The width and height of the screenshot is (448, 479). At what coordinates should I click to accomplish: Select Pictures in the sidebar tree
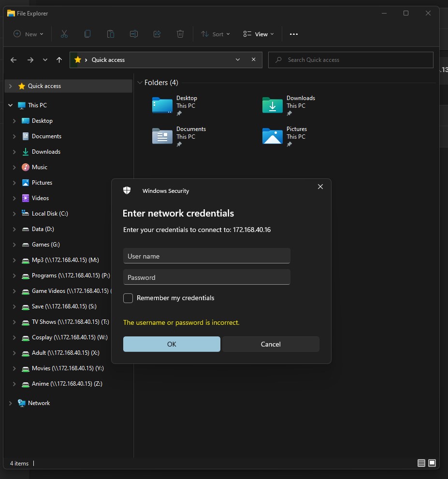click(42, 182)
